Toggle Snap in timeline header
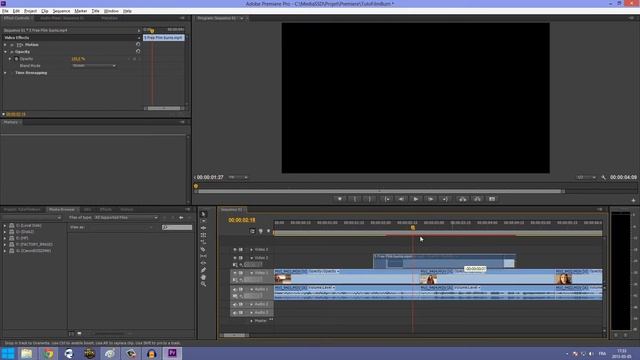This screenshot has width=640, height=360. click(252, 231)
